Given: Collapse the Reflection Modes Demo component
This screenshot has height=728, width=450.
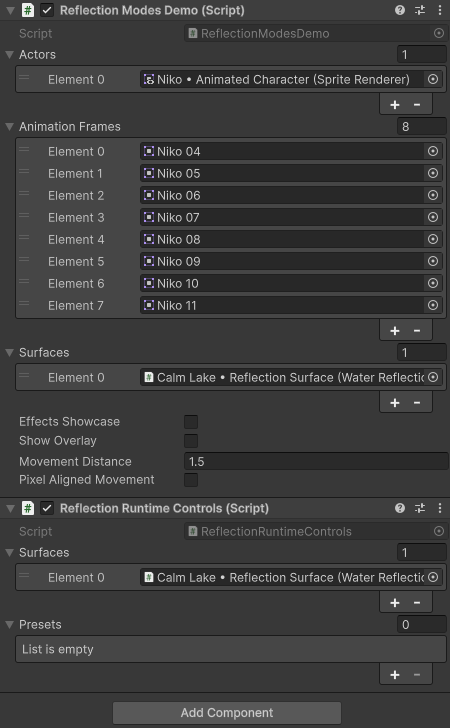Looking at the screenshot, I should tap(10, 10).
